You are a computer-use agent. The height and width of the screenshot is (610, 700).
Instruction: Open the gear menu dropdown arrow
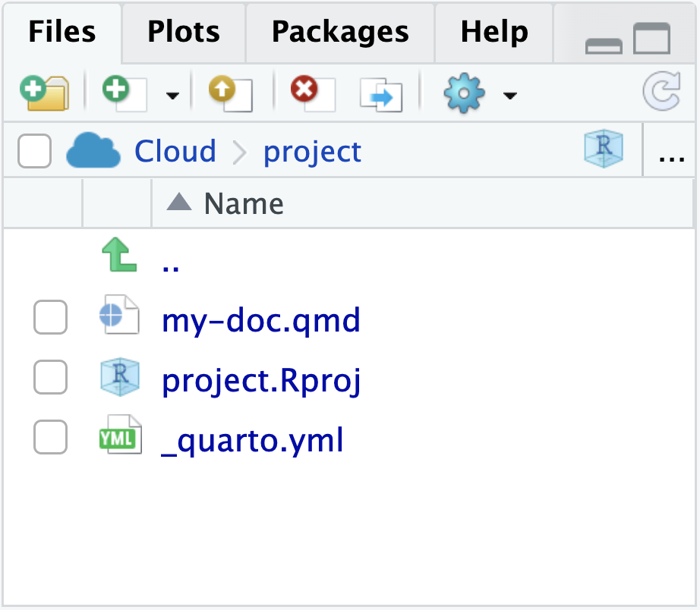point(509,96)
